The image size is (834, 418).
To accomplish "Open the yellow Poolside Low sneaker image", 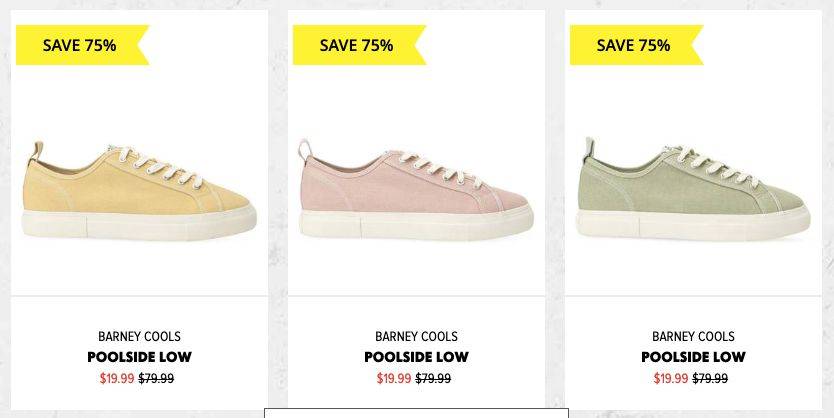I will coord(139,190).
